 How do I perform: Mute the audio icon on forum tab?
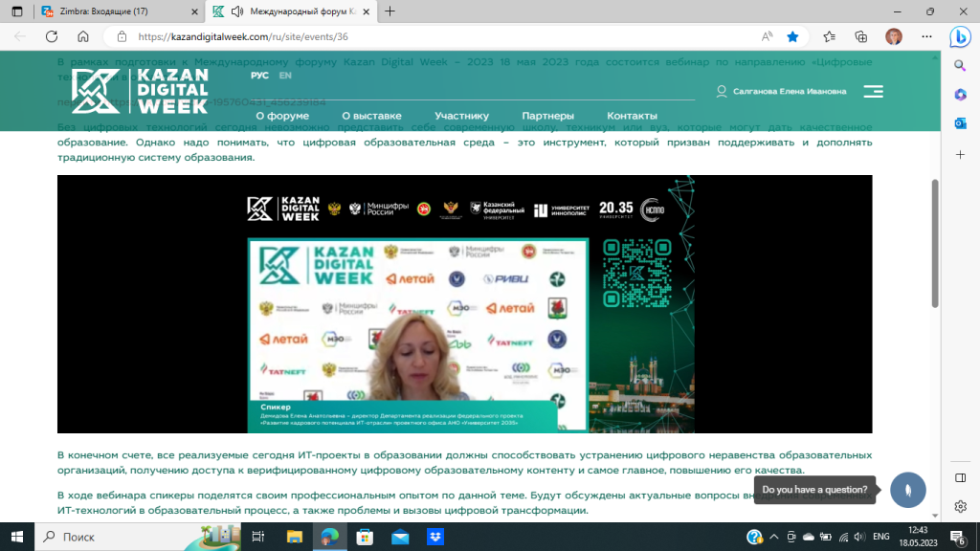point(237,11)
